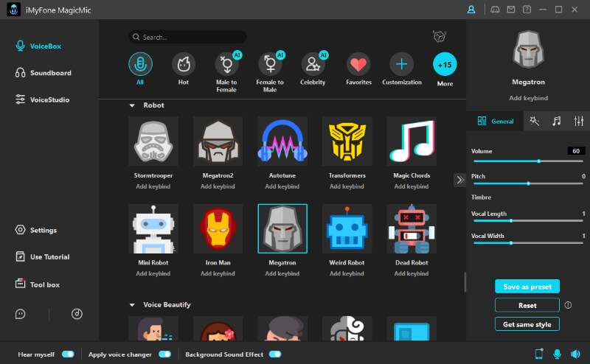Image resolution: width=590 pixels, height=364 pixels.
Task: Toggle Apply voice changer switch
Action: [x=164, y=354]
